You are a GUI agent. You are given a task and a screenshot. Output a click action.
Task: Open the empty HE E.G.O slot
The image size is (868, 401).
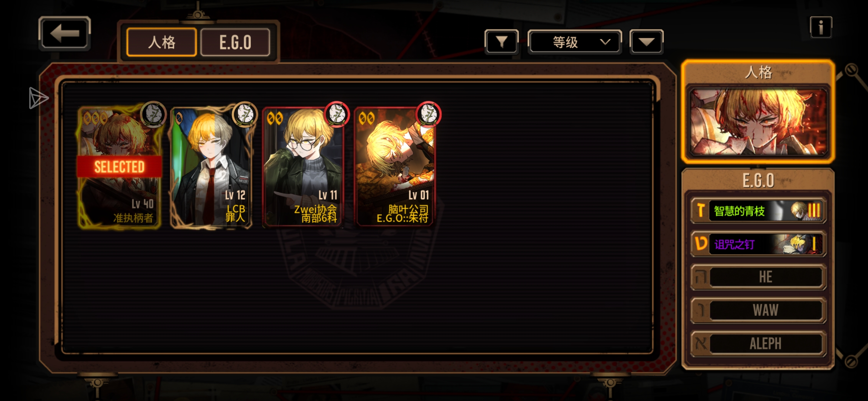click(x=758, y=277)
